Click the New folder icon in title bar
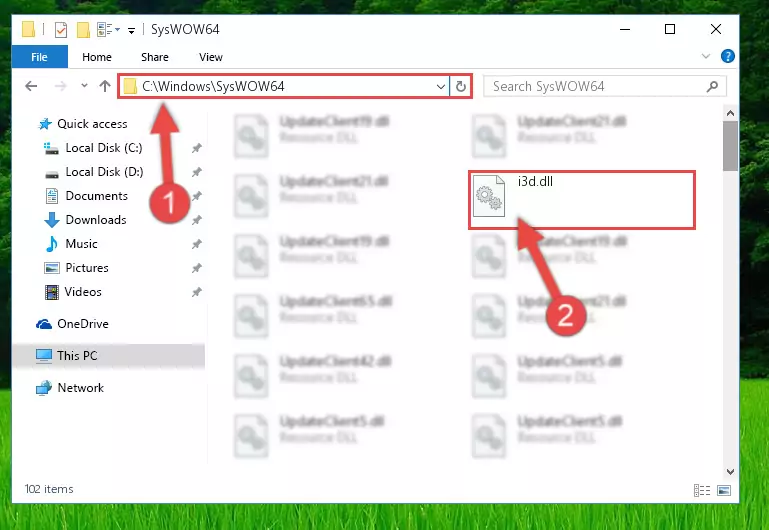The height and width of the screenshot is (530, 769). (x=83, y=30)
